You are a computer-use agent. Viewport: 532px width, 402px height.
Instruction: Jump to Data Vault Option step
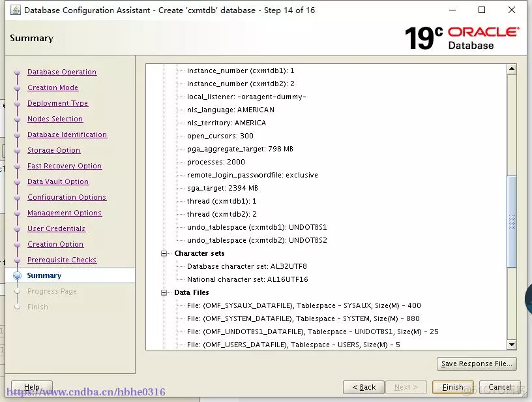tap(58, 181)
